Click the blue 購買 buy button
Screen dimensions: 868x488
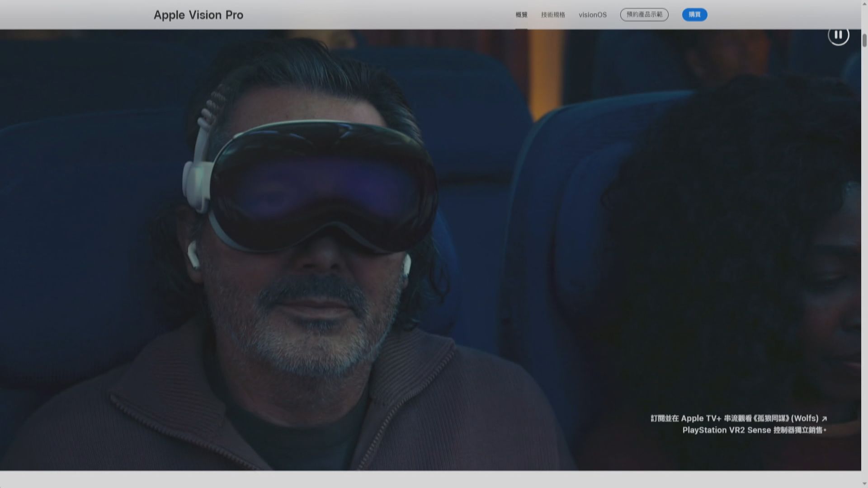click(694, 15)
